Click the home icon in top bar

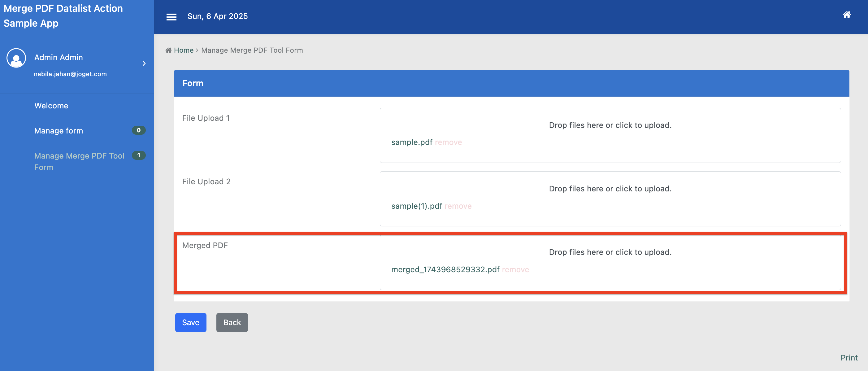[846, 15]
